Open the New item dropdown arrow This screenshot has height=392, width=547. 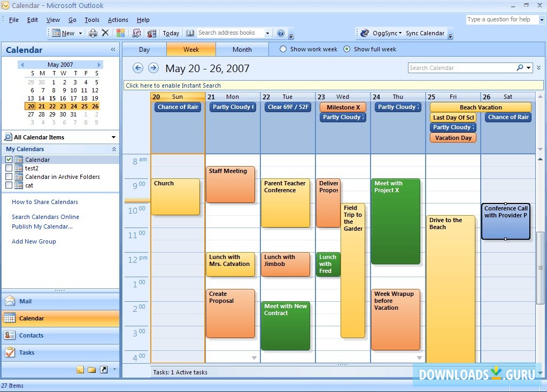81,34
